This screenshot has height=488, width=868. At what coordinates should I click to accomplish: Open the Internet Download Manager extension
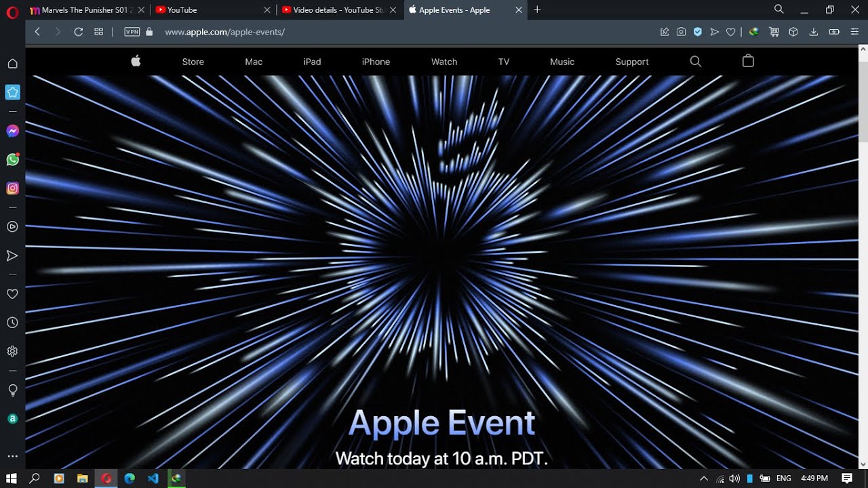753,32
